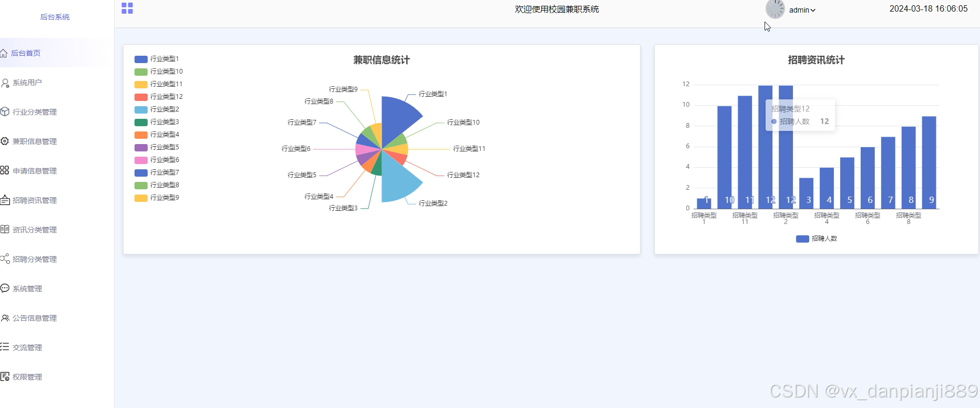Toggle legend entry 行业类型11
Image resolution: width=980 pixels, height=408 pixels.
coord(159,84)
